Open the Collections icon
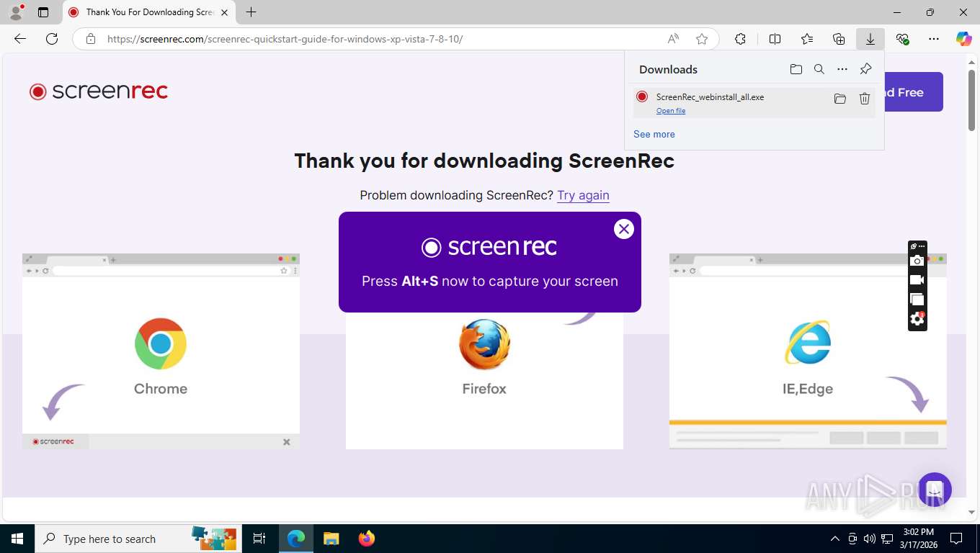 [x=838, y=39]
